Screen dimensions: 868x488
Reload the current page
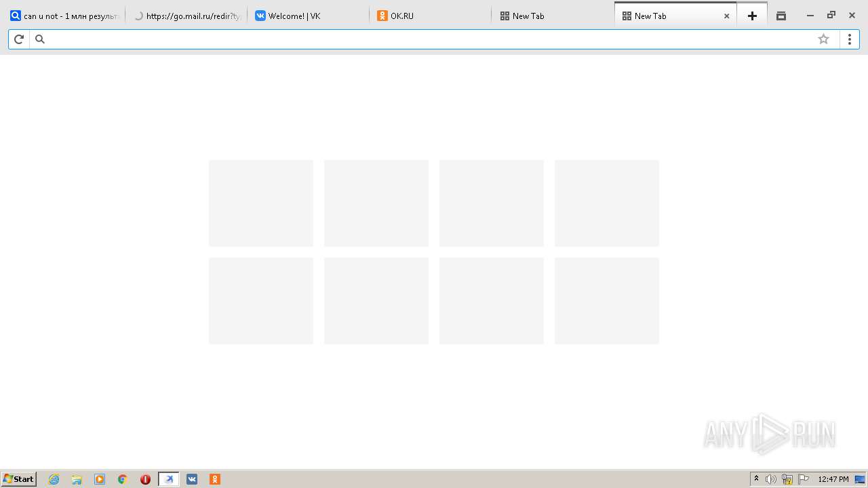(x=19, y=39)
